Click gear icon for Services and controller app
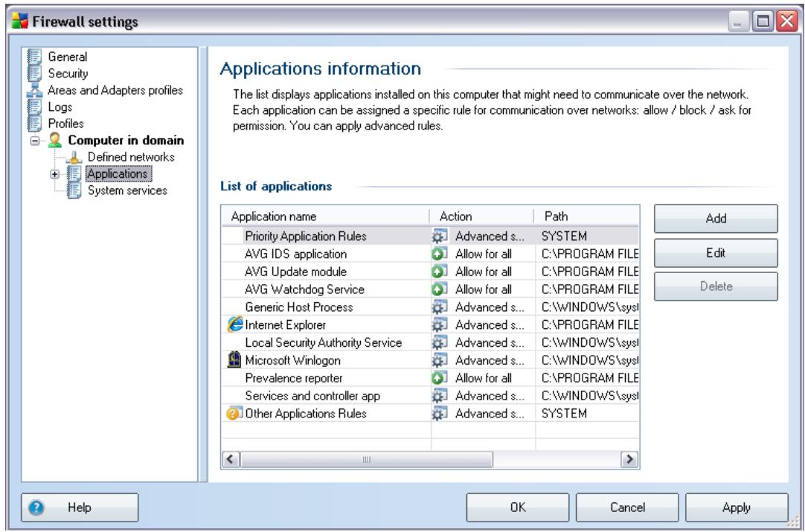Image resolution: width=805 pixels, height=532 pixels. pos(440,395)
